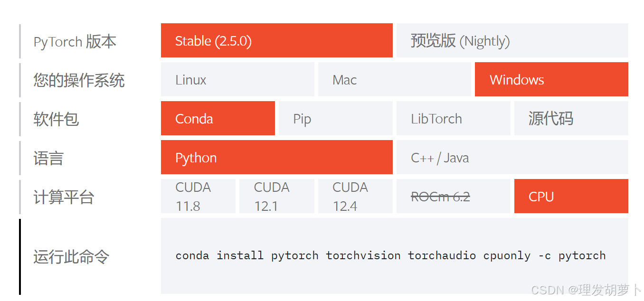
Task: Choose Linux as the operating system
Action: pyautogui.click(x=237, y=79)
